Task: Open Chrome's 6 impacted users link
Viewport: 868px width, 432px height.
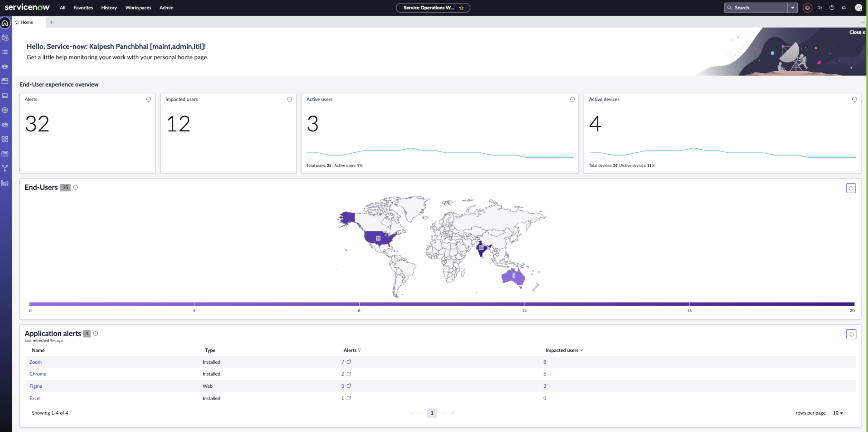Action: (544, 374)
